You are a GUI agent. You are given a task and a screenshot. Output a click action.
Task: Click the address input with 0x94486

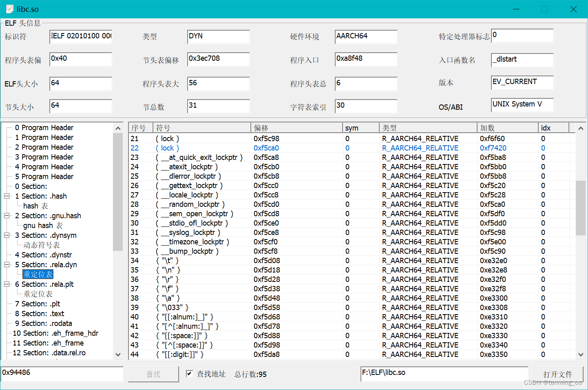[62, 374]
